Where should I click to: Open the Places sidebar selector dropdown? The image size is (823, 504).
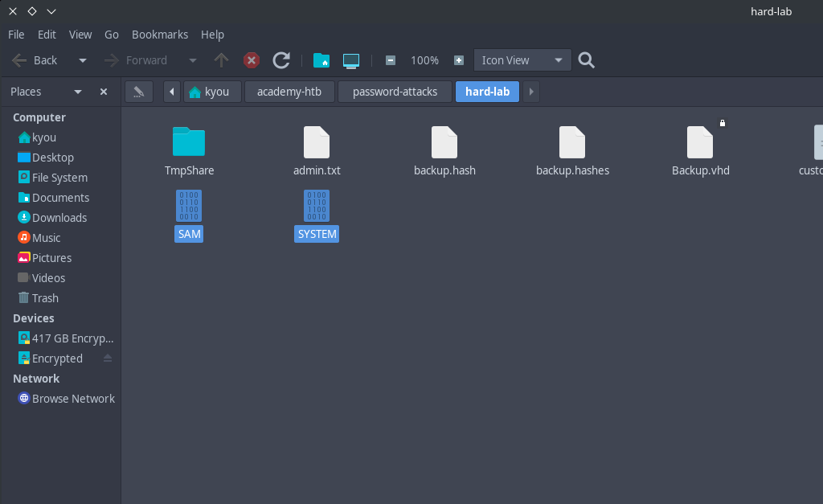click(x=78, y=92)
